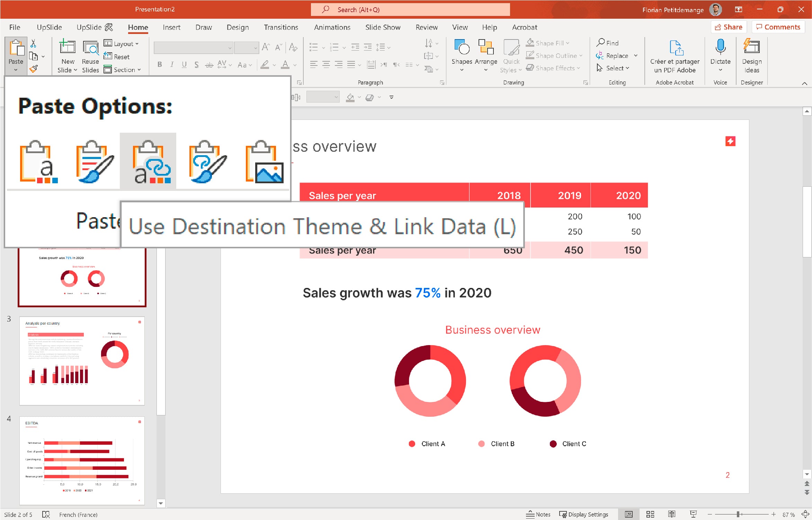Toggle italic formatting
Screen dimensions: 812x520
172,64
